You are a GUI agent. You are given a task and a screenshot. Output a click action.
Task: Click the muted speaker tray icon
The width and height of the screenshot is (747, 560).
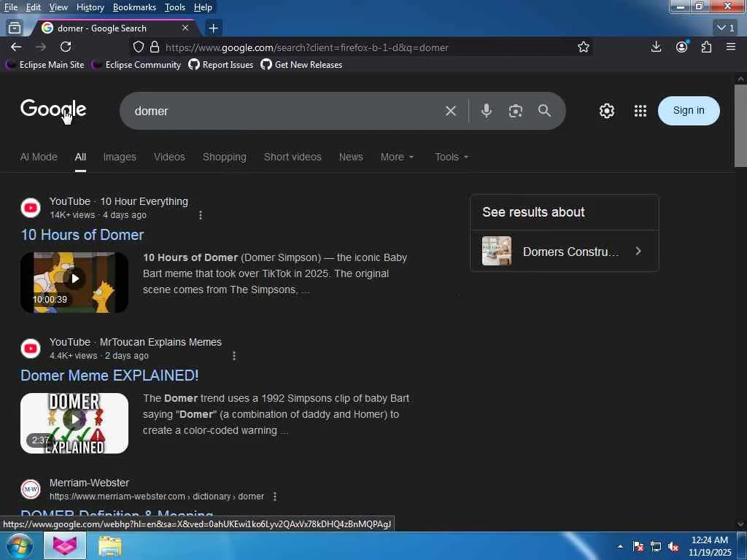(x=673, y=546)
